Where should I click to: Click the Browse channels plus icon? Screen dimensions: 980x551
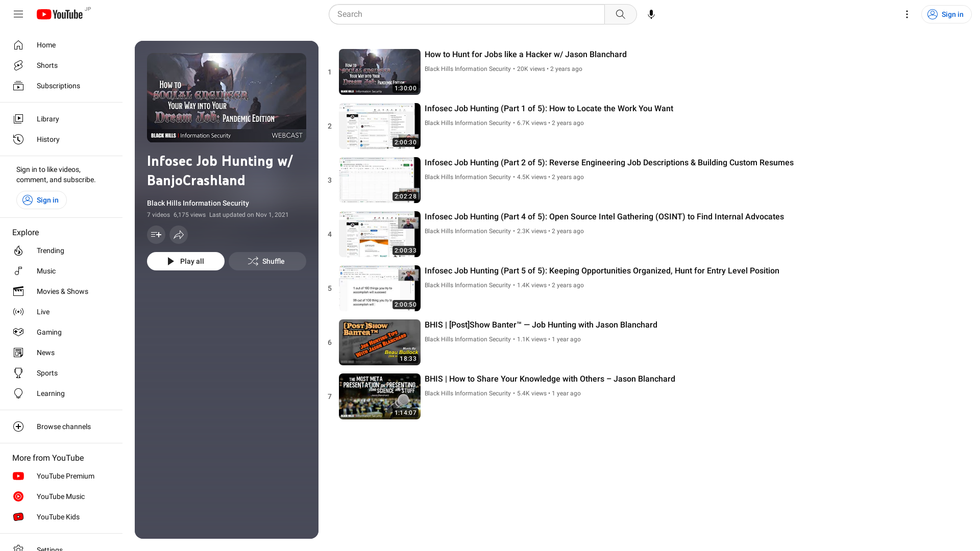[18, 427]
